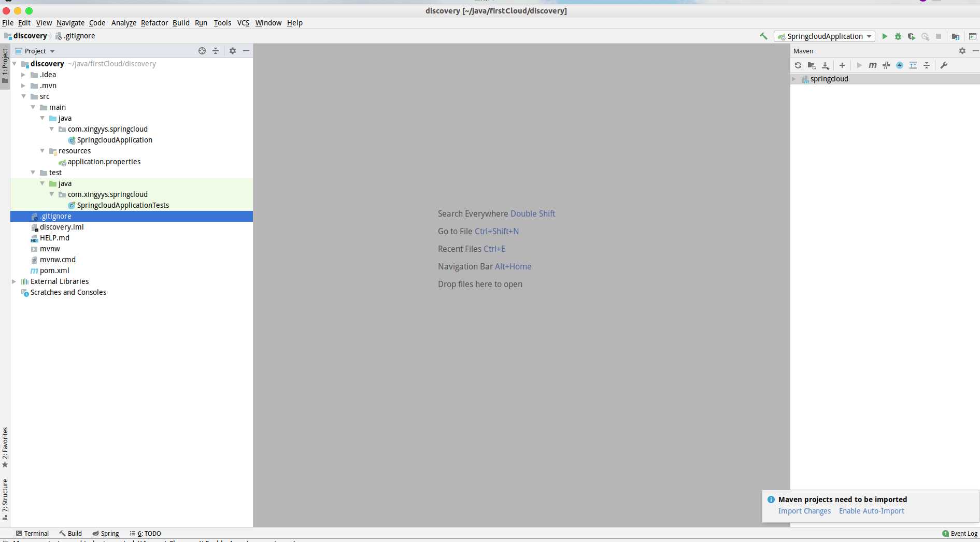
Task: Open the File menu
Action: click(8, 23)
